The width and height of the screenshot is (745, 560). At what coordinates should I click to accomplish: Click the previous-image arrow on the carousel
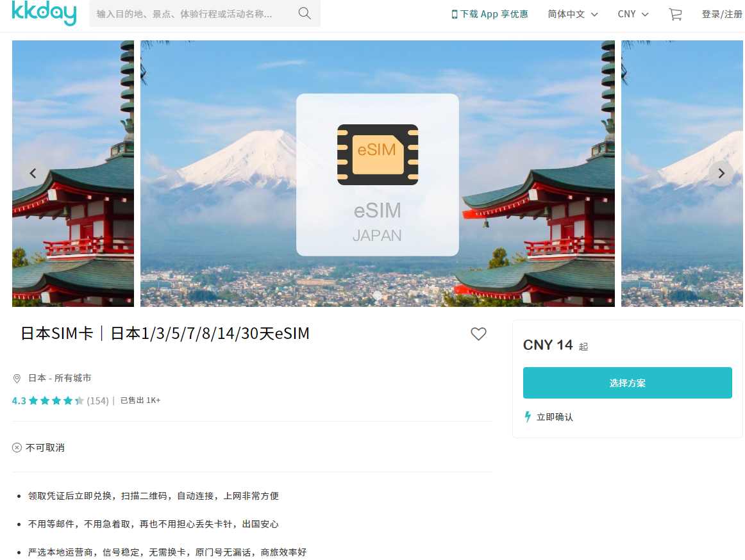click(33, 173)
